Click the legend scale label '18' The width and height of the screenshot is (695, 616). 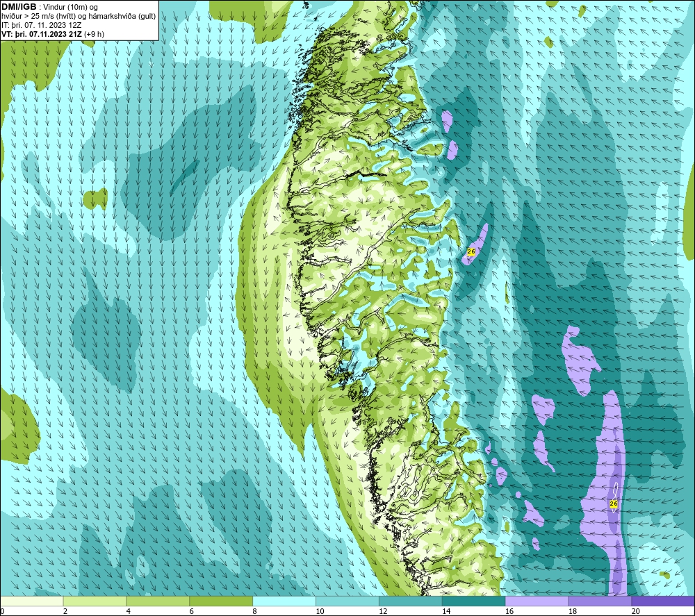[573, 611]
